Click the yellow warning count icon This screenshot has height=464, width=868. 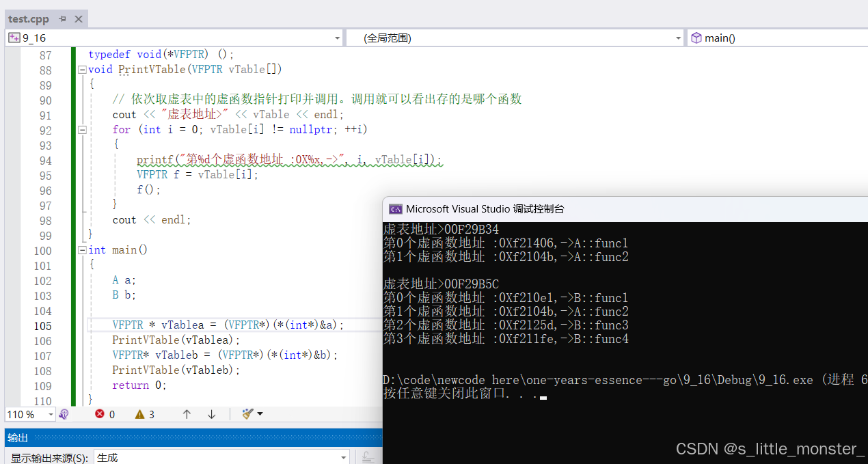139,414
